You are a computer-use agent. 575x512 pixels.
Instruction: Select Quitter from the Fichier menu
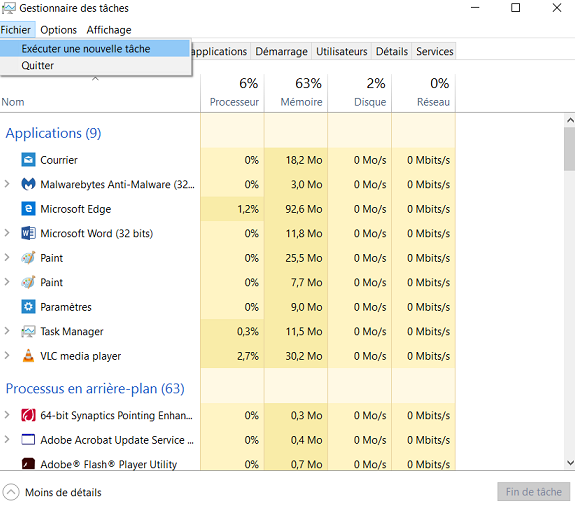[95, 66]
